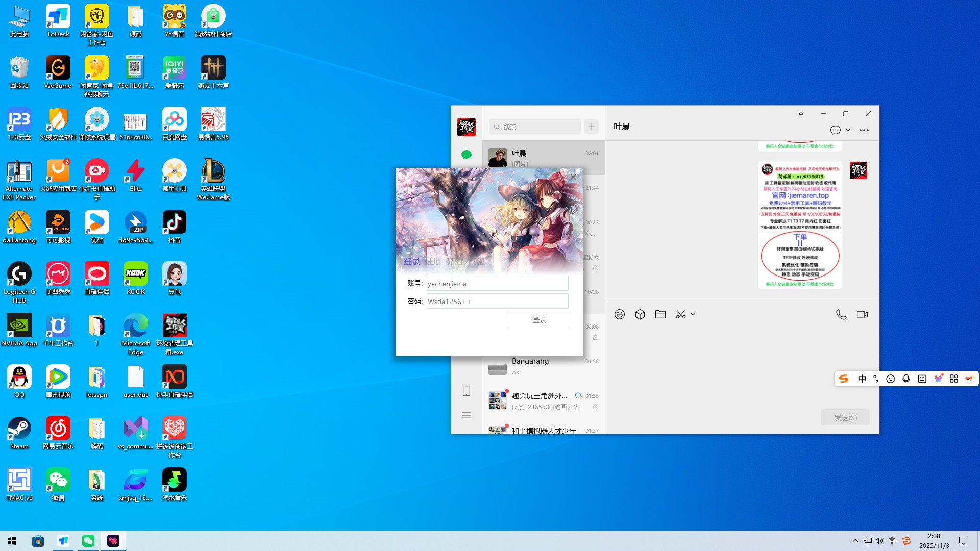This screenshot has width=980, height=551.
Task: Start a voice call with 叶晨
Action: tap(841, 314)
